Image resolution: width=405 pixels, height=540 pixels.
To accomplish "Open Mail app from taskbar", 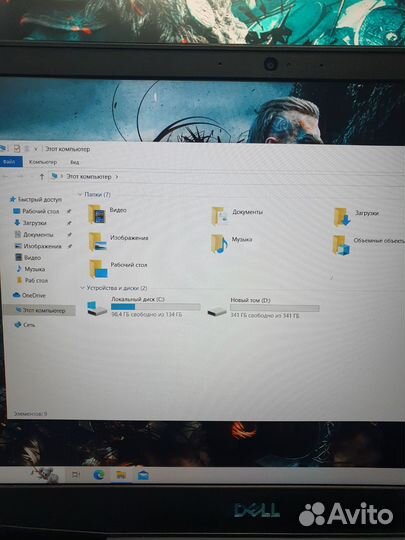I will tap(143, 476).
